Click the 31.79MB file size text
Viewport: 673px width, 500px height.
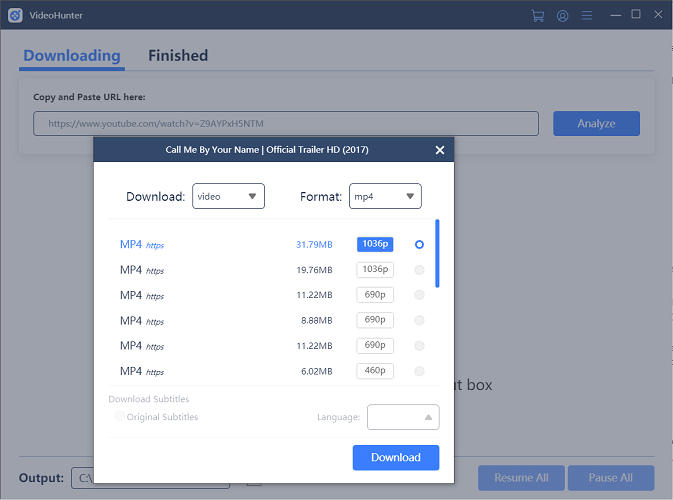coord(314,245)
